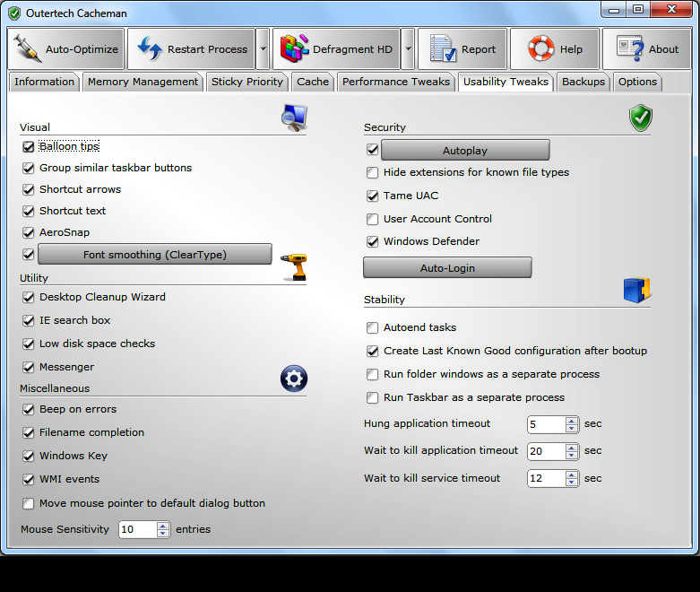Click the Security section green shield icon
Viewport: 700px width, 592px height.
[641, 118]
